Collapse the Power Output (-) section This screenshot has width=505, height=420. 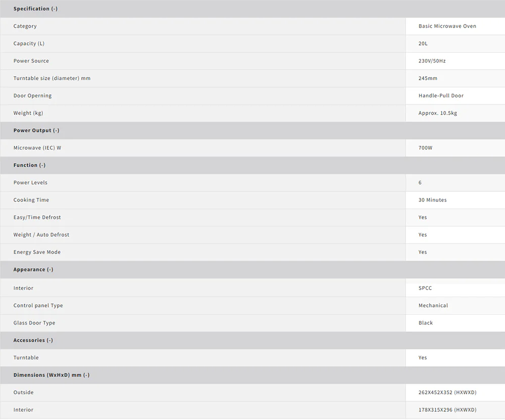[36, 130]
